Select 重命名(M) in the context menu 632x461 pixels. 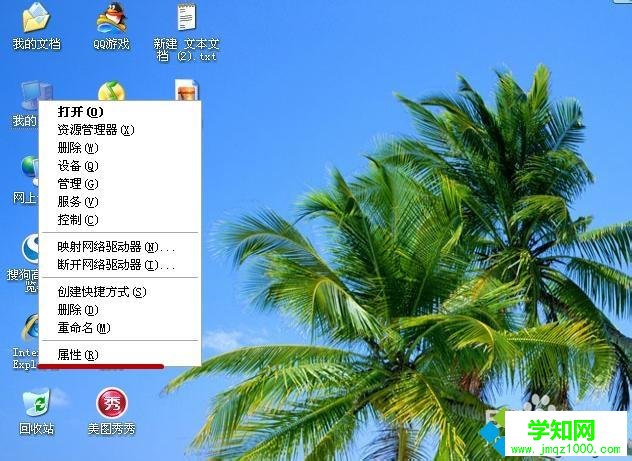120,328
